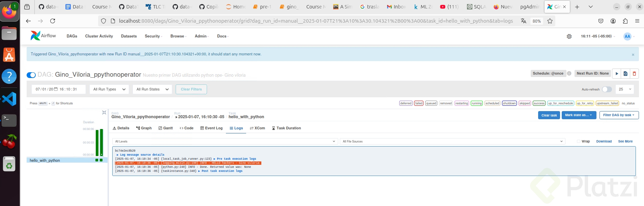
Task: Open the runs count dropdown showing 25
Action: click(x=625, y=89)
